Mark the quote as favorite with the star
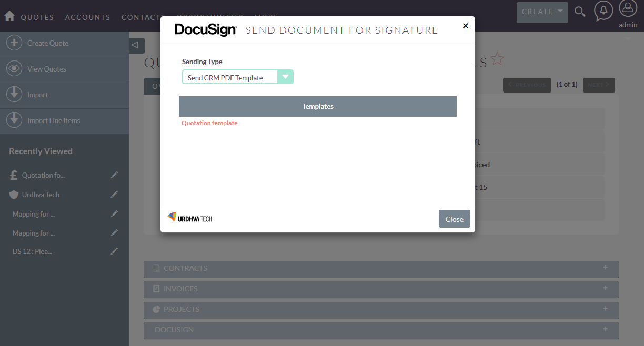 497,59
